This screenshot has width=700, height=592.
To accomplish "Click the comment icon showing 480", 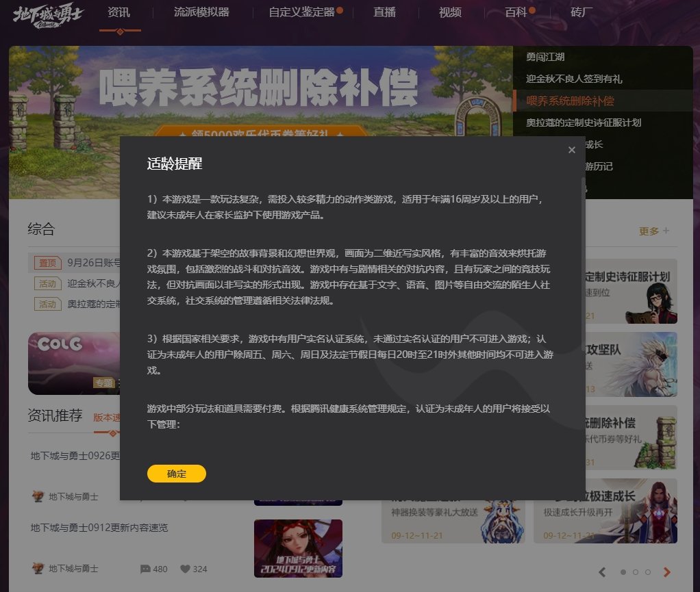I will [x=145, y=569].
